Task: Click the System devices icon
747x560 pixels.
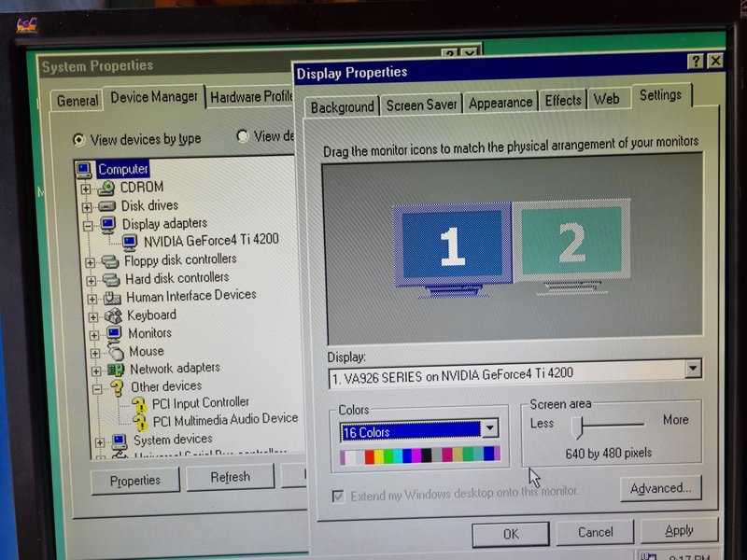Action: [120, 441]
